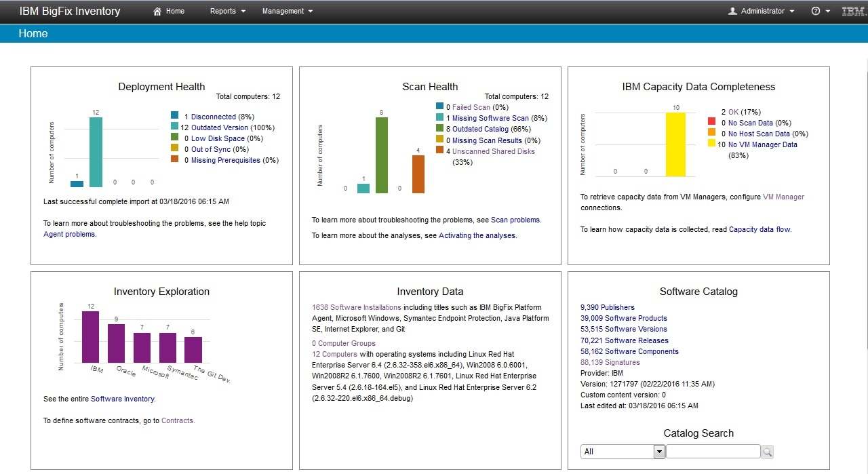This screenshot has height=474, width=868.
Task: Open the 58,162 Software Components link
Action: 630,351
